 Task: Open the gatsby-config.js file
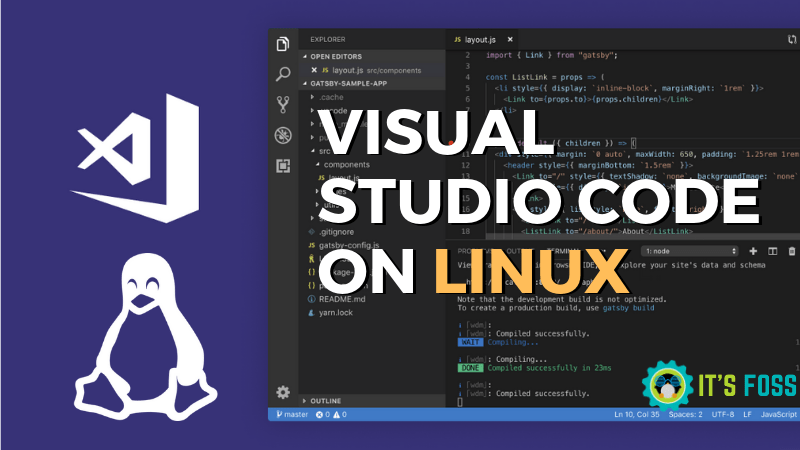[349, 245]
